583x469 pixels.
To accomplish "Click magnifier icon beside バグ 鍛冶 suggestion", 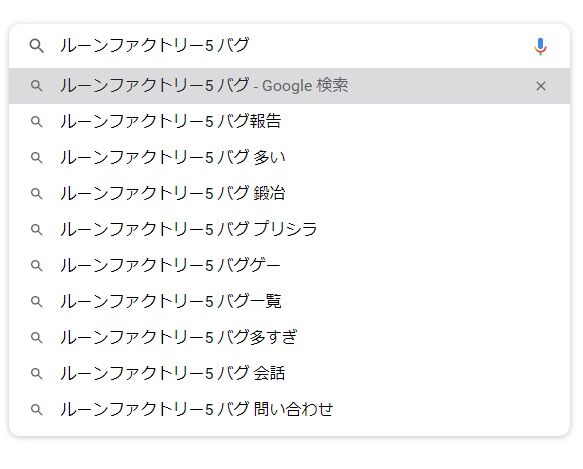I will click(36, 194).
